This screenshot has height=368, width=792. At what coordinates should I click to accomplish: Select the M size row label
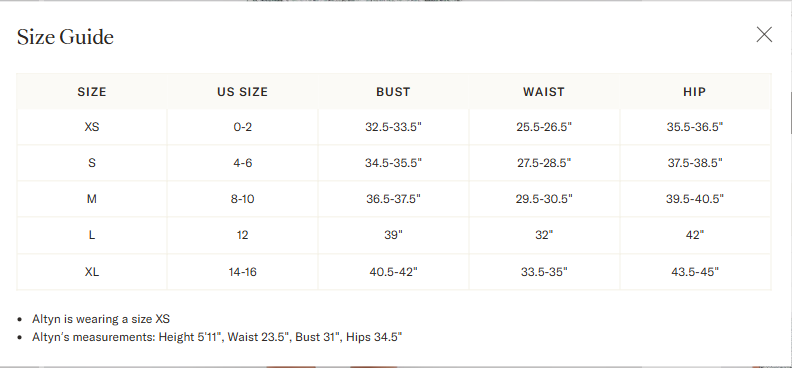(92, 199)
